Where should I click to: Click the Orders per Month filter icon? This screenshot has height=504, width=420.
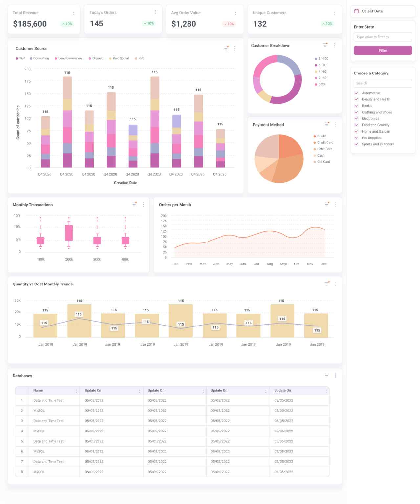[326, 204]
